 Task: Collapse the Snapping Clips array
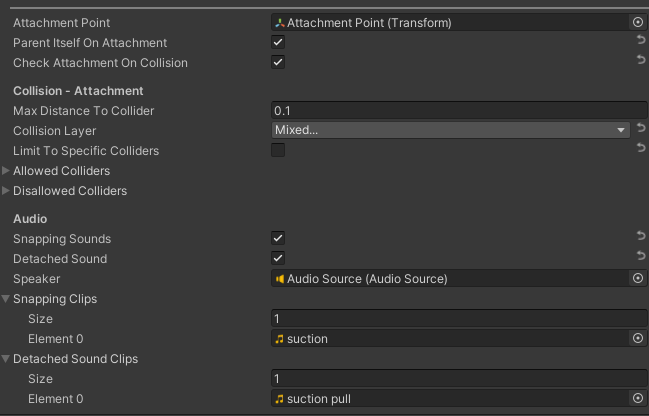click(x=7, y=299)
